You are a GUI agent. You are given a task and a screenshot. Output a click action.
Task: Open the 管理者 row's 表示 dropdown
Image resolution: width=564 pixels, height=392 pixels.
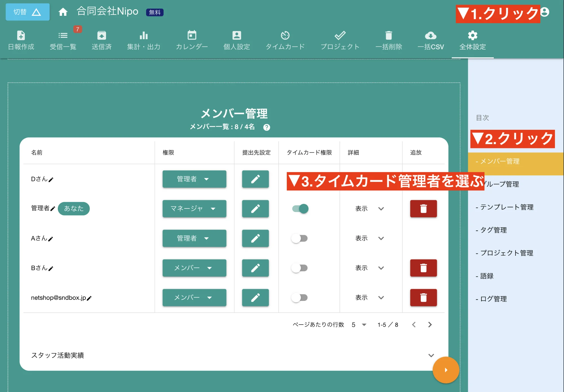[x=369, y=209]
